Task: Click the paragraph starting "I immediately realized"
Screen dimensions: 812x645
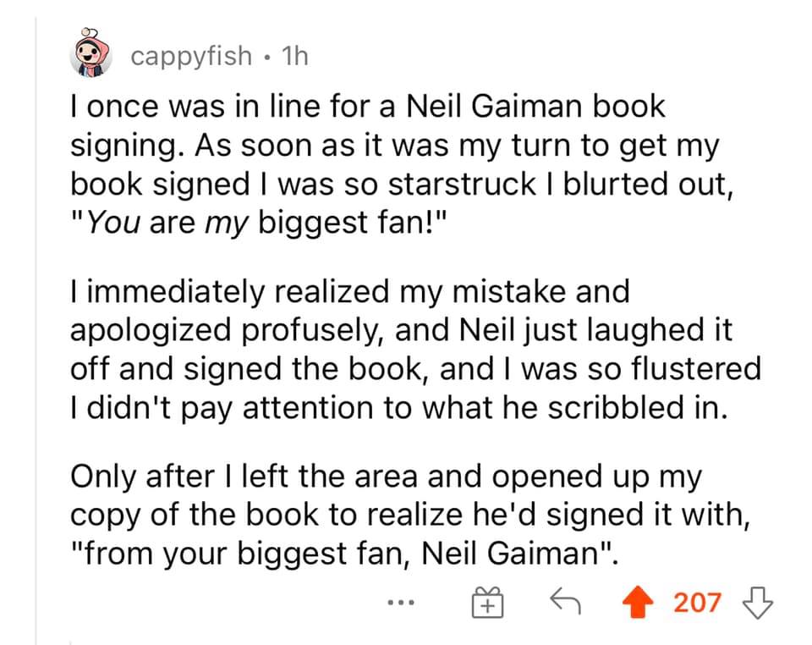Action: coord(413,347)
